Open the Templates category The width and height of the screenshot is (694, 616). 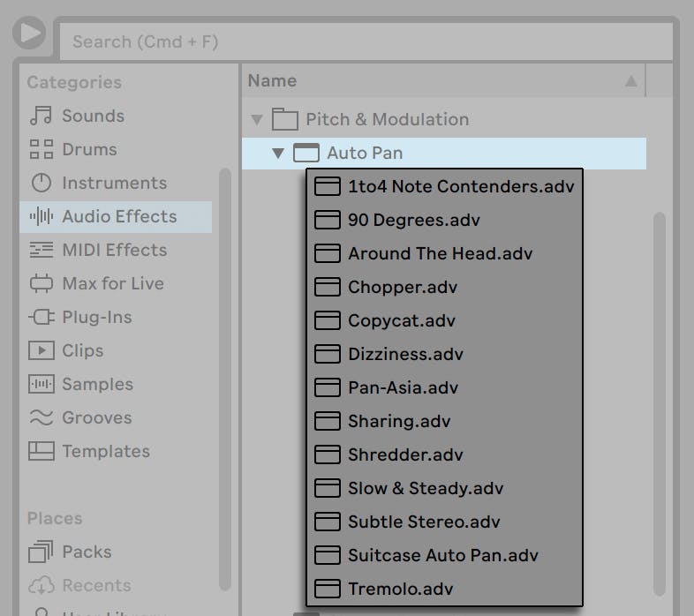(x=104, y=451)
